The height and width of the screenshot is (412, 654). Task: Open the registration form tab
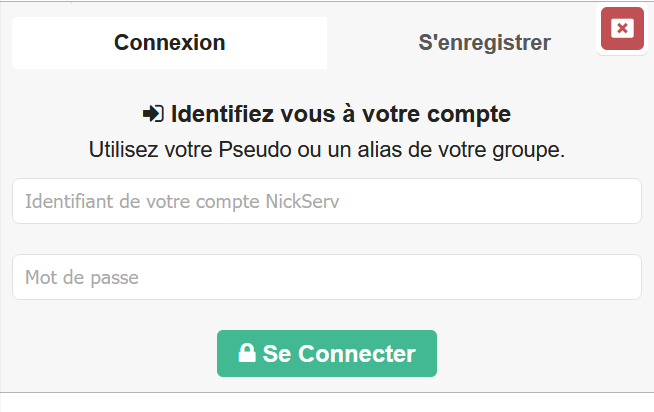(484, 43)
